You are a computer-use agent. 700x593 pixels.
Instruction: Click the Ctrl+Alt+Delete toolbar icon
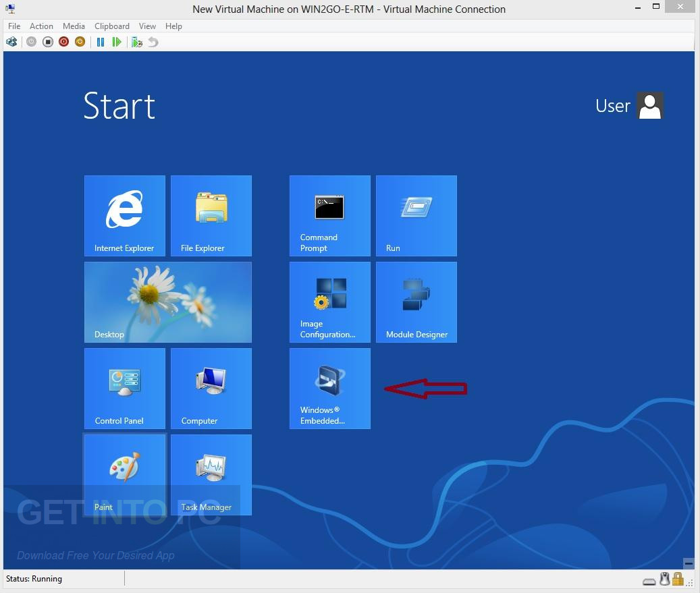tap(11, 42)
